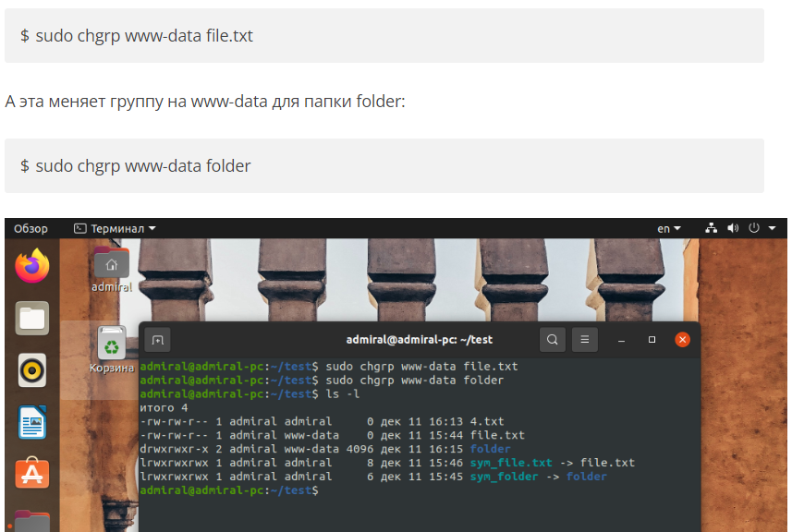Open the Корзина trash desktop icon
This screenshot has height=532, width=792.
click(112, 350)
